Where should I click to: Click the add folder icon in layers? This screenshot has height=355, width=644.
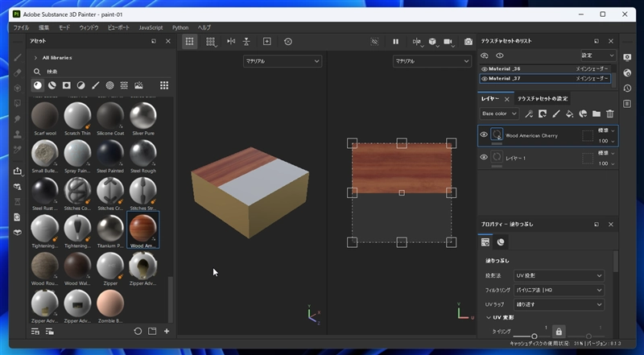pyautogui.click(x=597, y=114)
